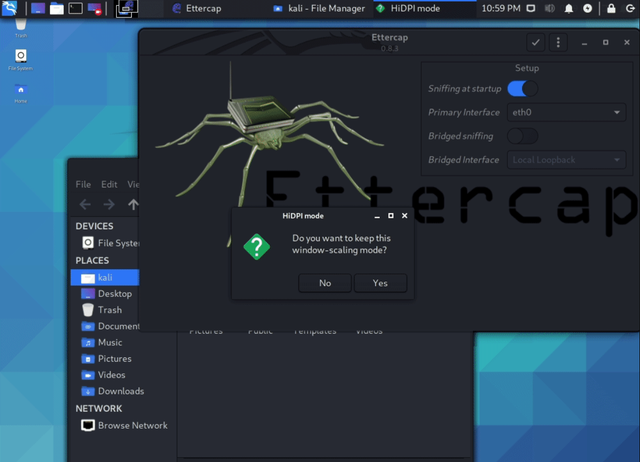This screenshot has height=462, width=640.
Task: Click No in the HiDPI mode dialog
Action: click(325, 283)
